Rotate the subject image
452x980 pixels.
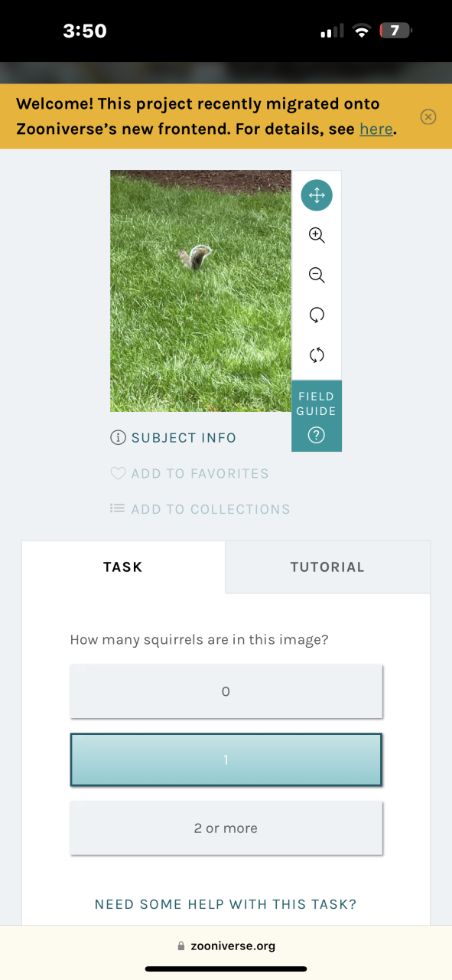click(x=317, y=315)
